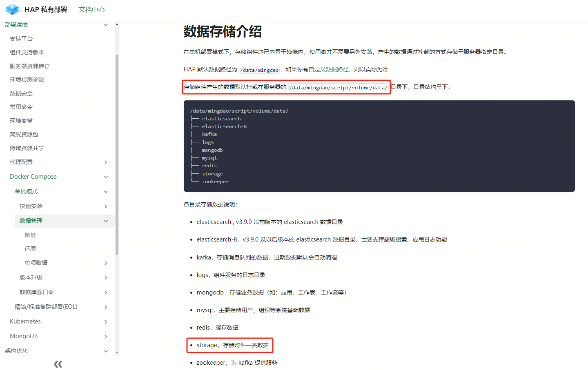
Task: Expand the MongoDB chevron
Action: [x=106, y=337]
